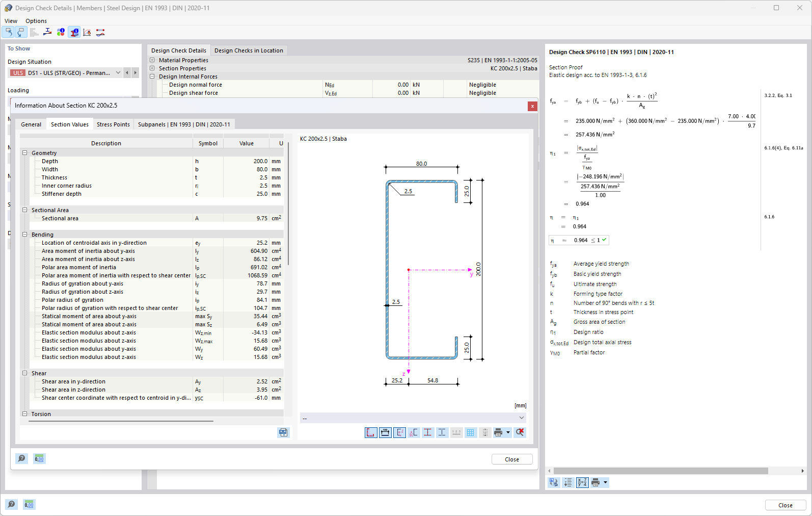This screenshot has height=516, width=812.
Task: Click the next design situation arrow button
Action: tap(135, 73)
